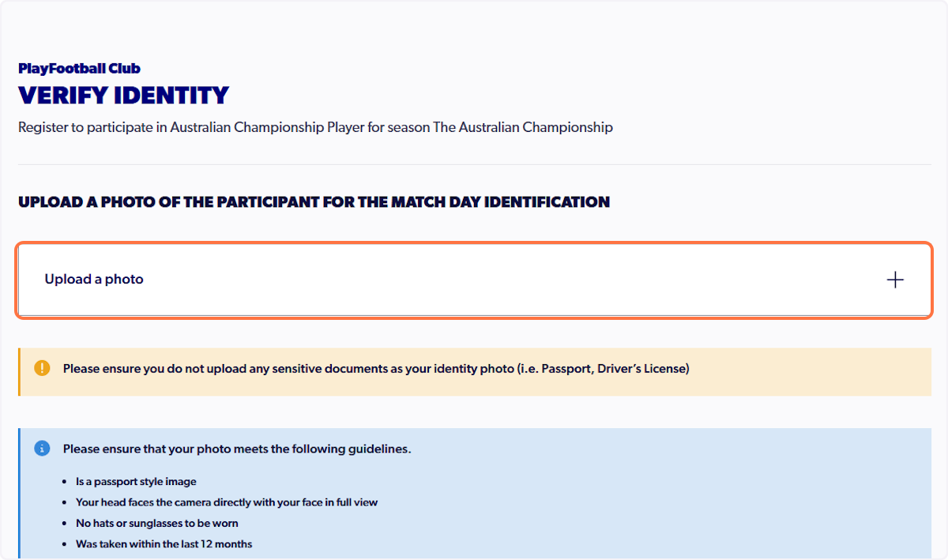Screen dimensions: 948x560
Task: Click the blue info circle icon
Action: [42, 449]
